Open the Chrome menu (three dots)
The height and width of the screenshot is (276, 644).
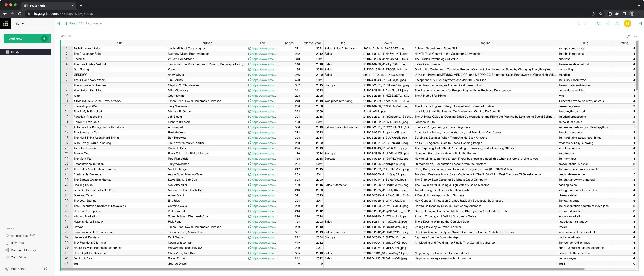[639, 14]
